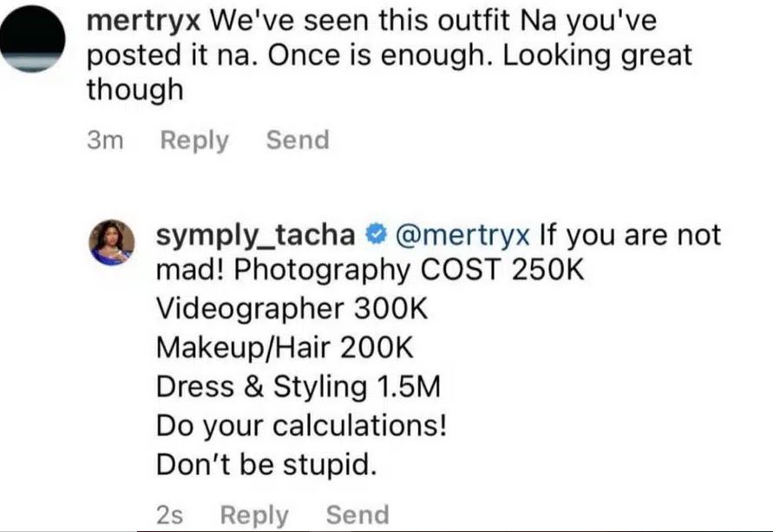Viewport: 773px width, 532px height.
Task: Click the blue verified badge
Action: tap(375, 235)
